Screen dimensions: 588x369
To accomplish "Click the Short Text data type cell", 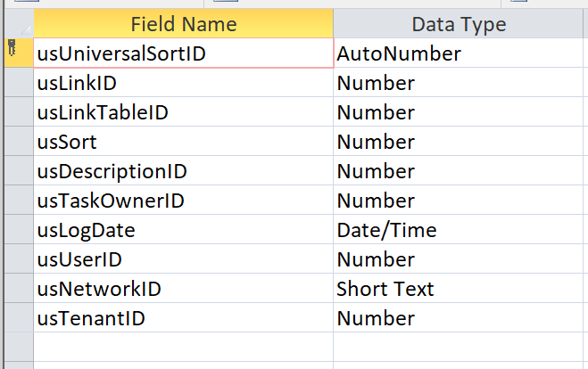I will coord(459,288).
